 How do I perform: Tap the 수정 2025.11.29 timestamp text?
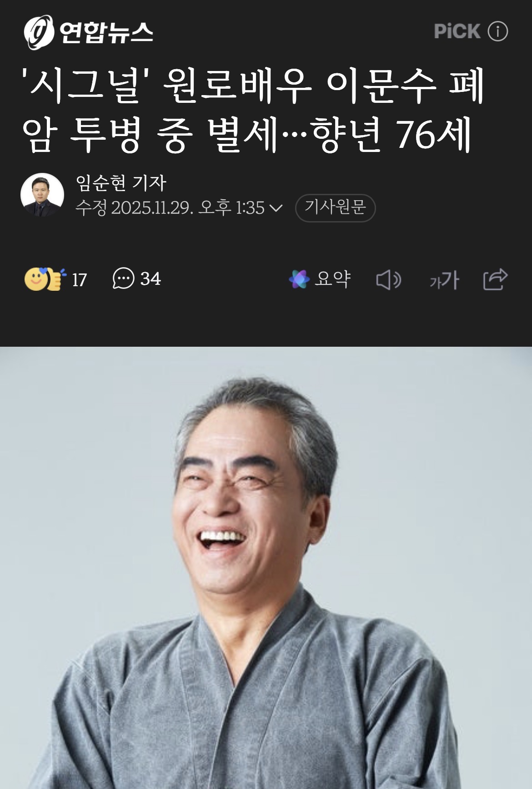(170, 207)
